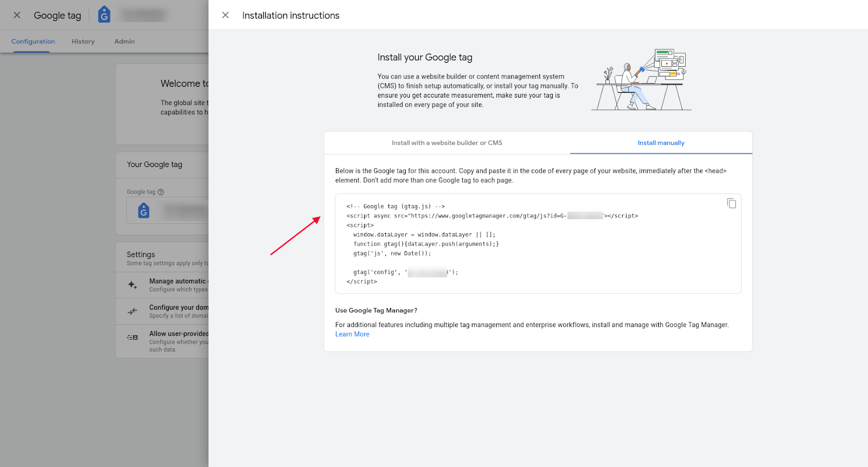Viewport: 868px width, 467px height.
Task: Click the gtag('js', new Date()) code line
Action: pyautogui.click(x=392, y=253)
